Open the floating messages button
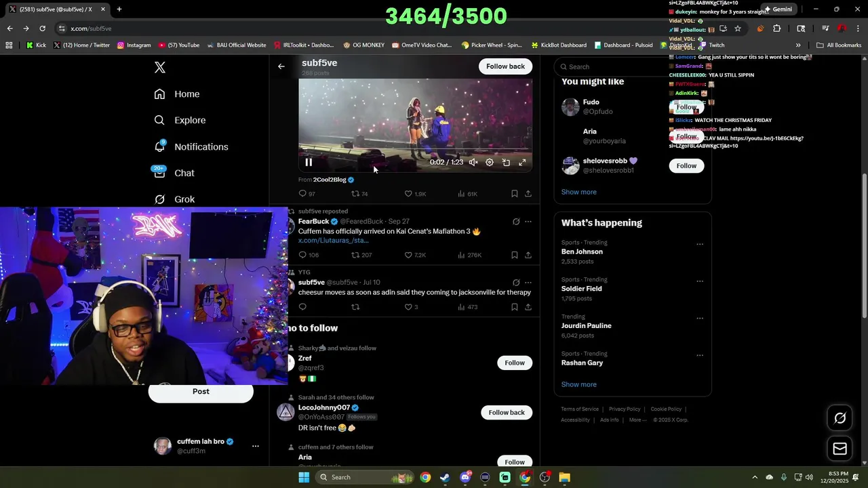Screen dimensions: 868x488 [840, 449]
